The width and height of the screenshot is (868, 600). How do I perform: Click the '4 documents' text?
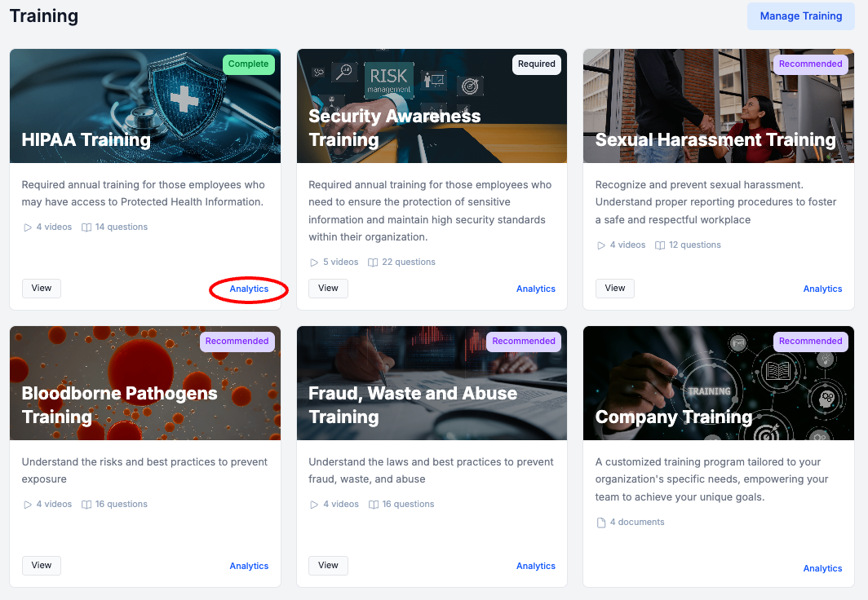click(637, 522)
